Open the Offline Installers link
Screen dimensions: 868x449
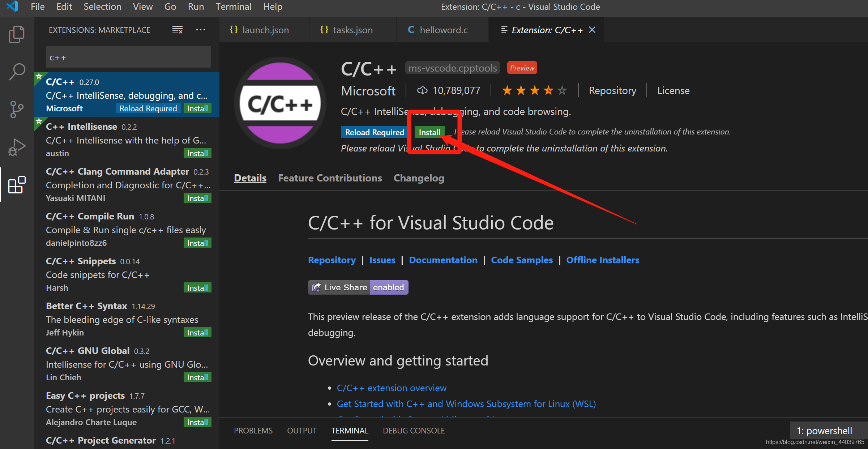(602, 260)
